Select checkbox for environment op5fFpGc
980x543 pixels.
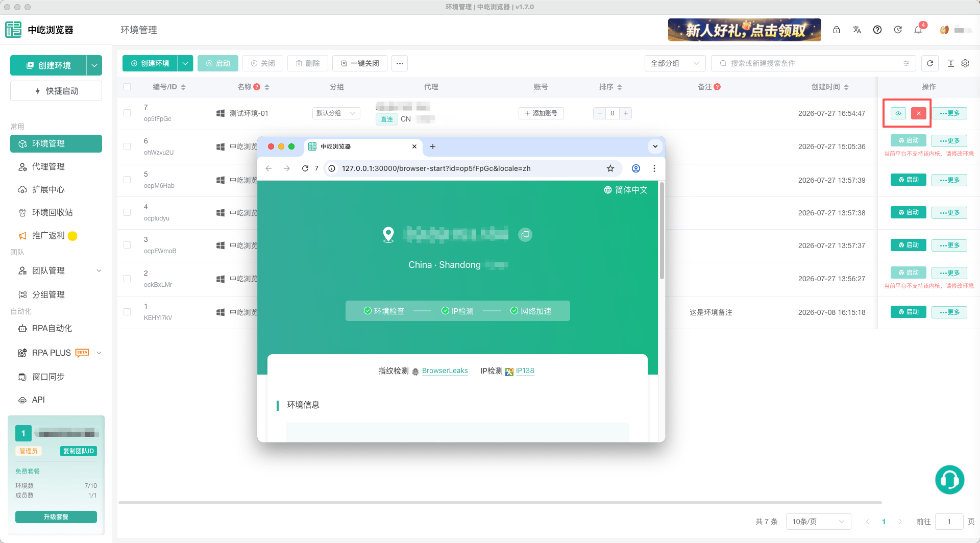127,113
